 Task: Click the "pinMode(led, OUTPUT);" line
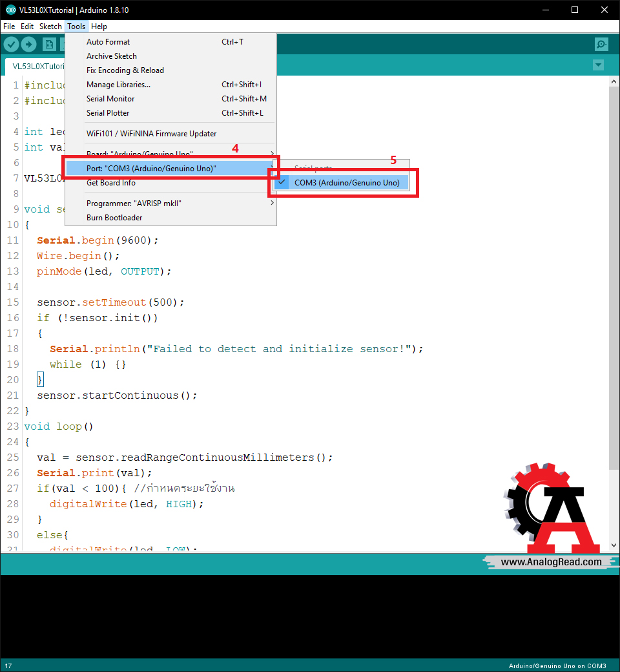[x=104, y=271]
